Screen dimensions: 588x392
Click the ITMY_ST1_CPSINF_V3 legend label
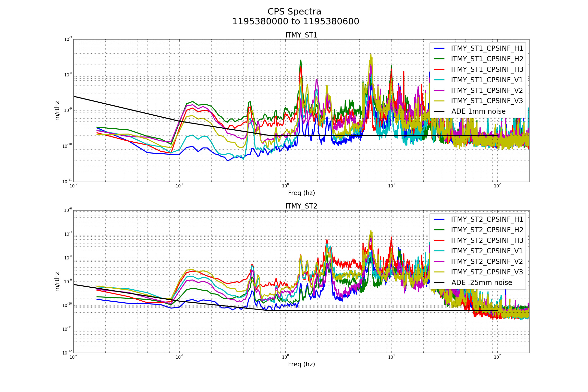click(x=487, y=101)
